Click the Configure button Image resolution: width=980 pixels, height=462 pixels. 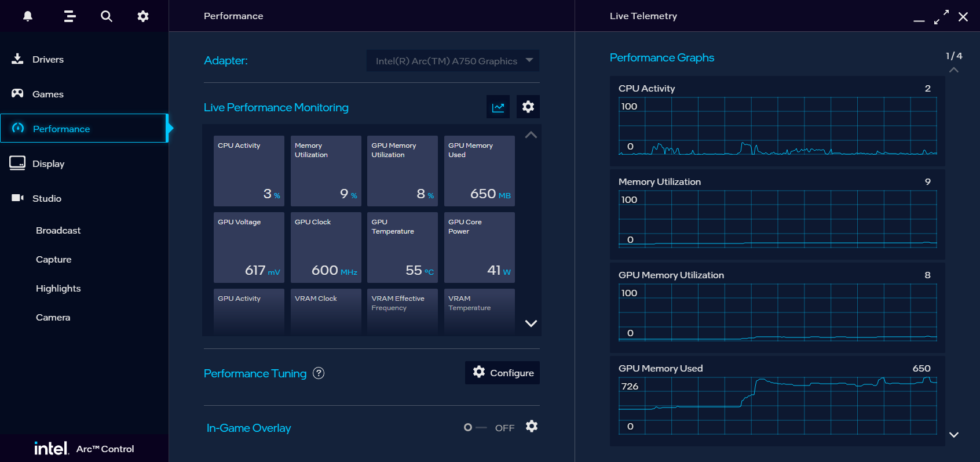point(502,373)
